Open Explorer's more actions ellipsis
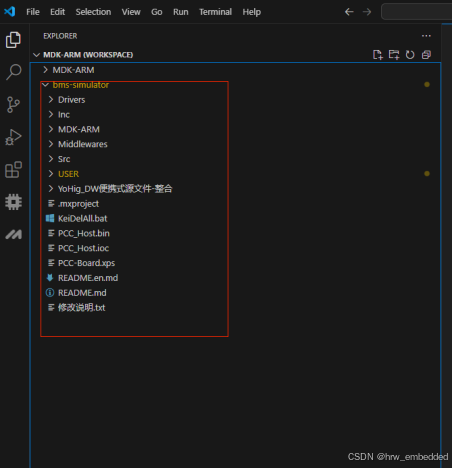The image size is (452, 469). coord(426,36)
